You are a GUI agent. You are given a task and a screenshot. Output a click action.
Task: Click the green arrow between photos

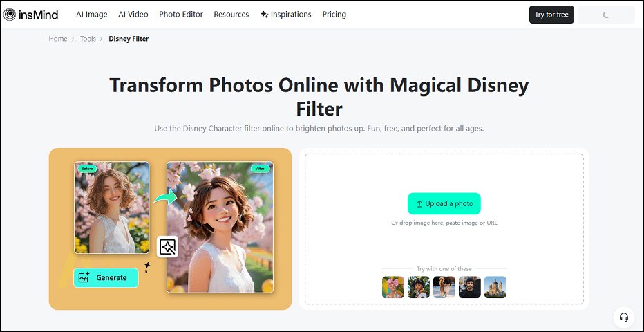[164, 196]
